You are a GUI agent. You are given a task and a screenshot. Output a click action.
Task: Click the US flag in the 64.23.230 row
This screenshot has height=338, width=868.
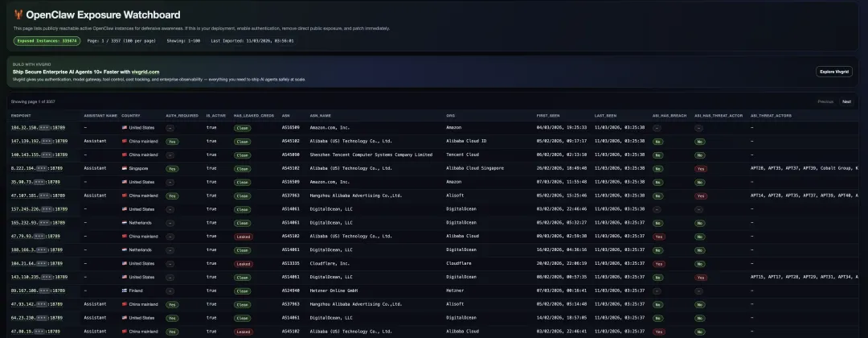coord(125,318)
